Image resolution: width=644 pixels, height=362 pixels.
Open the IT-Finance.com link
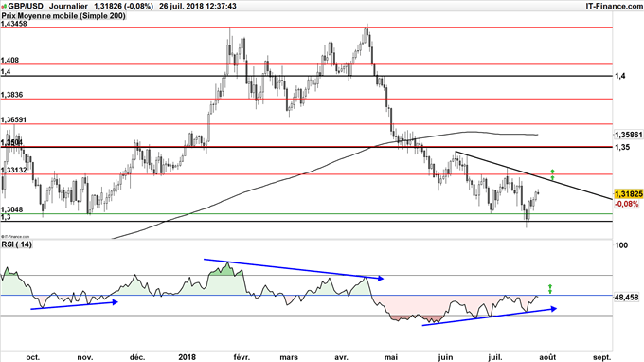click(x=614, y=7)
